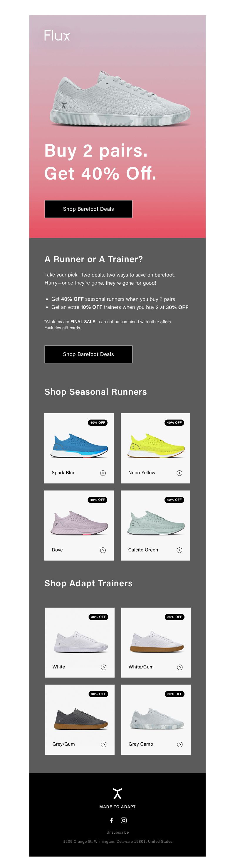Click the arrow icon on White/Gum card
235x868 pixels.
pos(180,667)
